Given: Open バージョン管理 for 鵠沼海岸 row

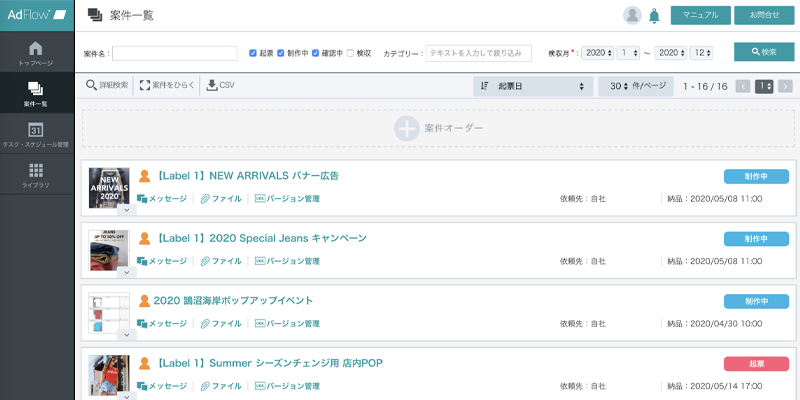Looking at the screenshot, I should (287, 323).
